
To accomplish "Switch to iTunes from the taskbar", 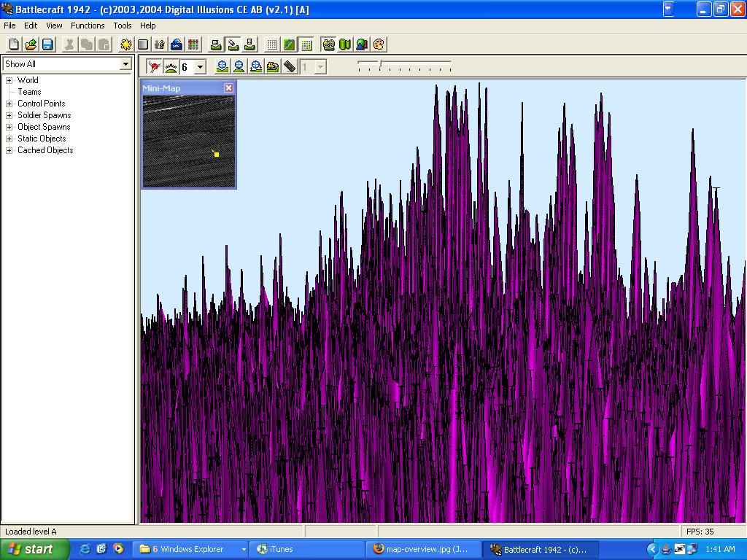I will pyautogui.click(x=308, y=549).
